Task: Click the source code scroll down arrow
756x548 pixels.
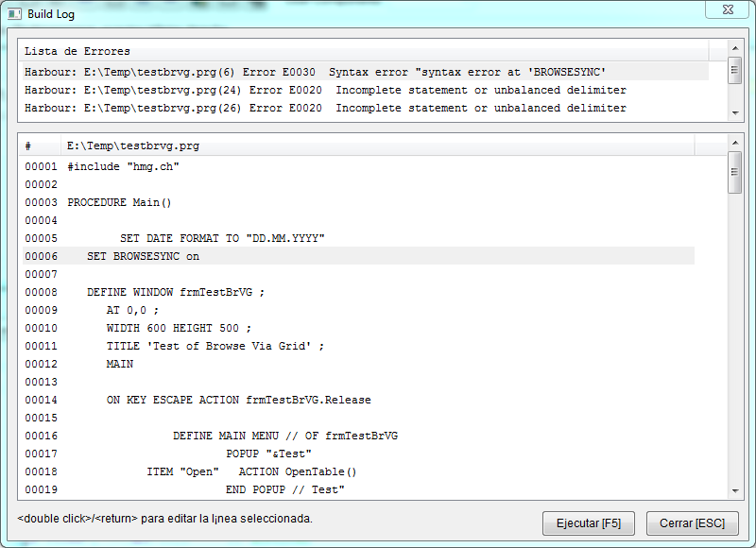Action: (734, 491)
